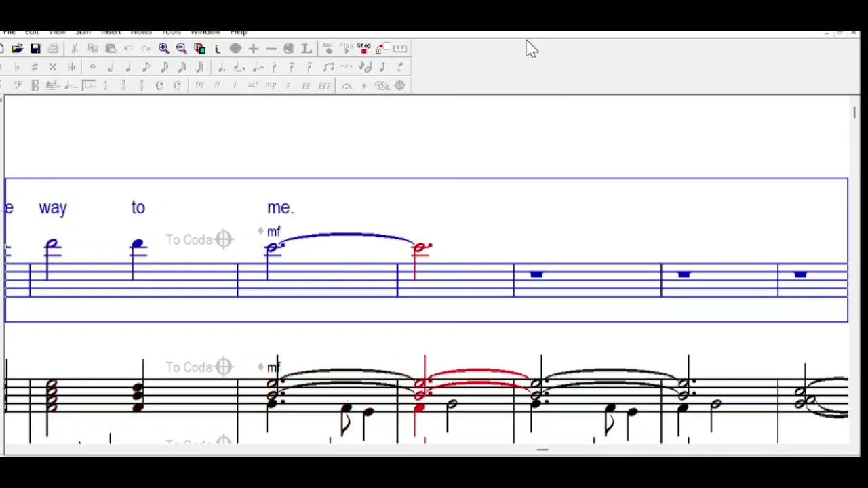Select the eighth note duration

pyautogui.click(x=146, y=67)
